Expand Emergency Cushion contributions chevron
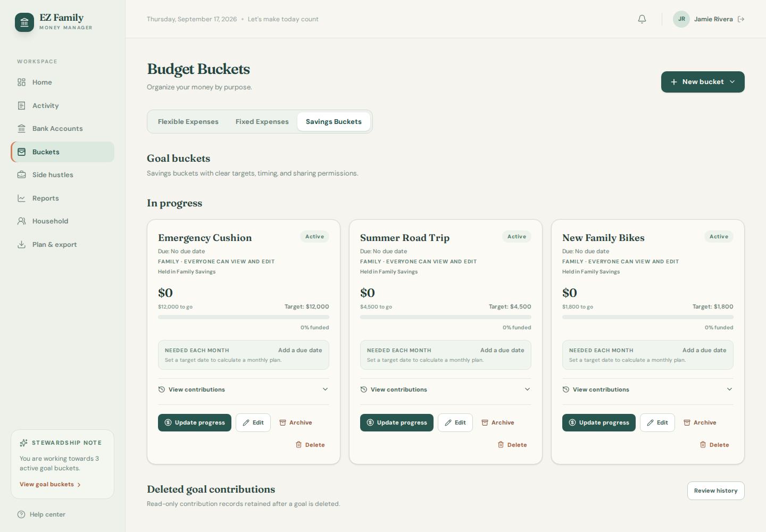766x532 pixels. tap(325, 389)
